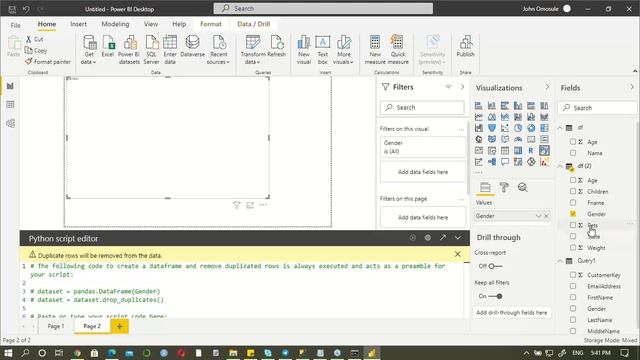The width and height of the screenshot is (640, 360).
Task: Check the Age field under df
Action: click(x=573, y=142)
